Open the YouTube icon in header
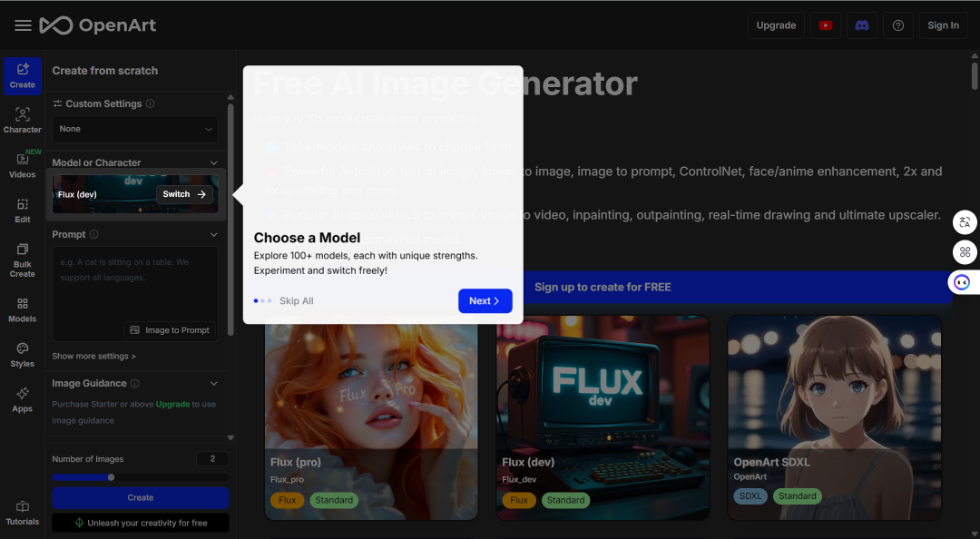Image resolution: width=980 pixels, height=539 pixels. pyautogui.click(x=826, y=25)
